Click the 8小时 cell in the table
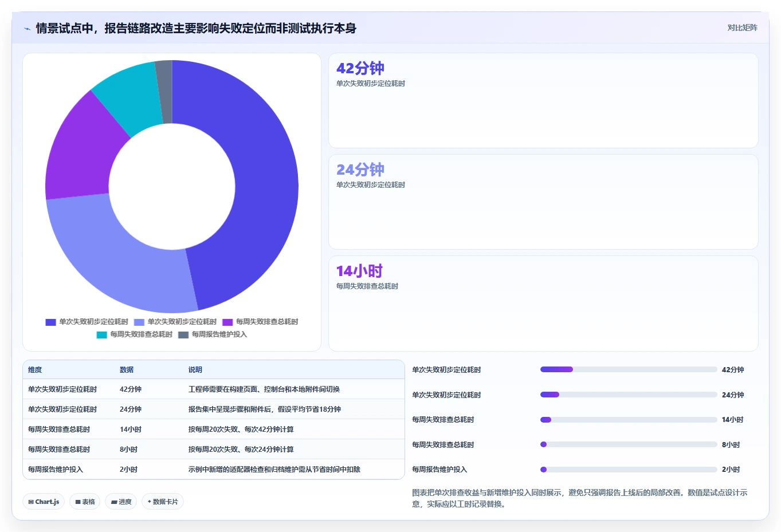 click(128, 450)
